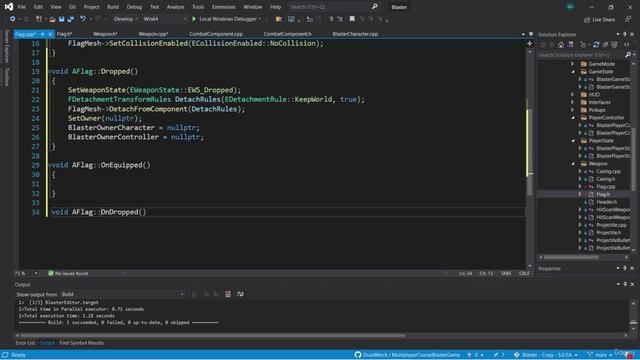
Task: Click the Output panel horizontal scrollbar
Action: [x=213, y=336]
